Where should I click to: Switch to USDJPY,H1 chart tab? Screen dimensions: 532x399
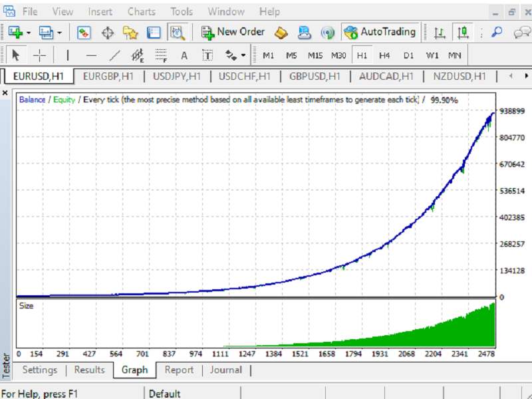(177, 76)
